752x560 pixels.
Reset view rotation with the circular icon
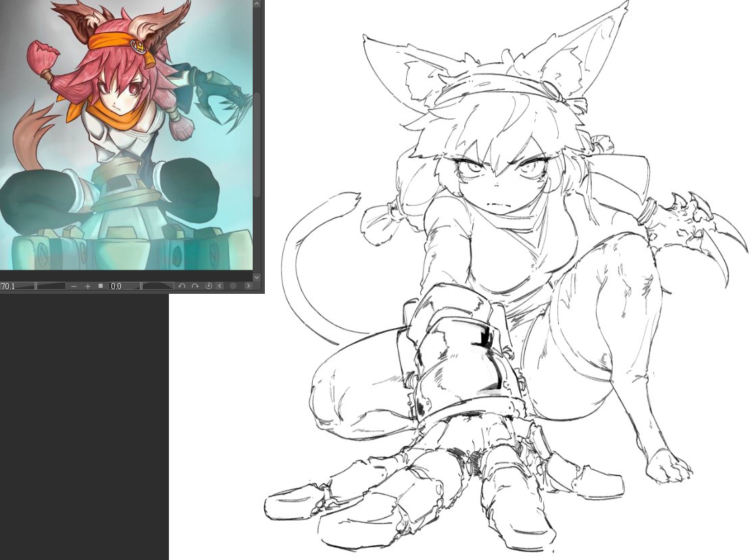(209, 286)
